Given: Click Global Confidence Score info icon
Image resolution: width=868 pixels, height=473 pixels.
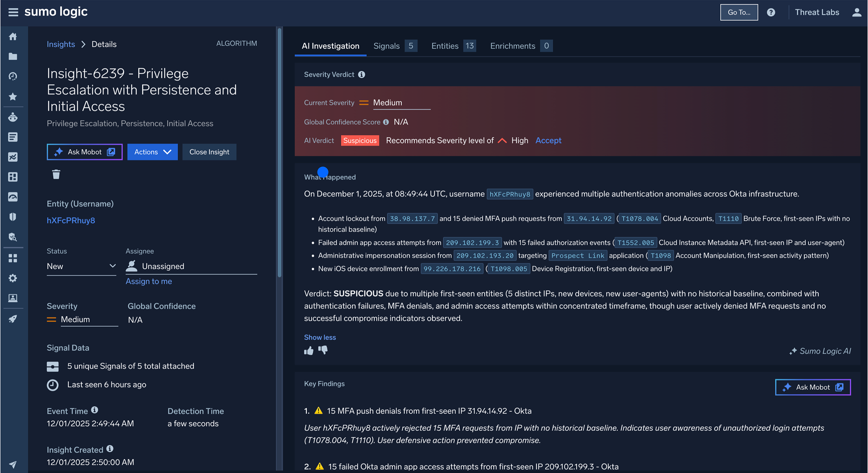Looking at the screenshot, I should click(386, 122).
